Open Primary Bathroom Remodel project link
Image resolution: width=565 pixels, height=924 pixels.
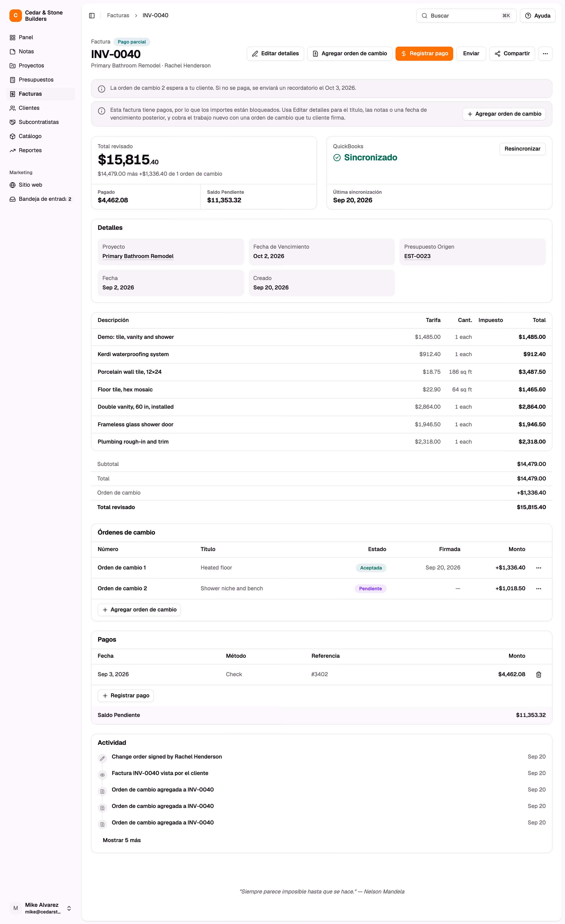pos(138,256)
